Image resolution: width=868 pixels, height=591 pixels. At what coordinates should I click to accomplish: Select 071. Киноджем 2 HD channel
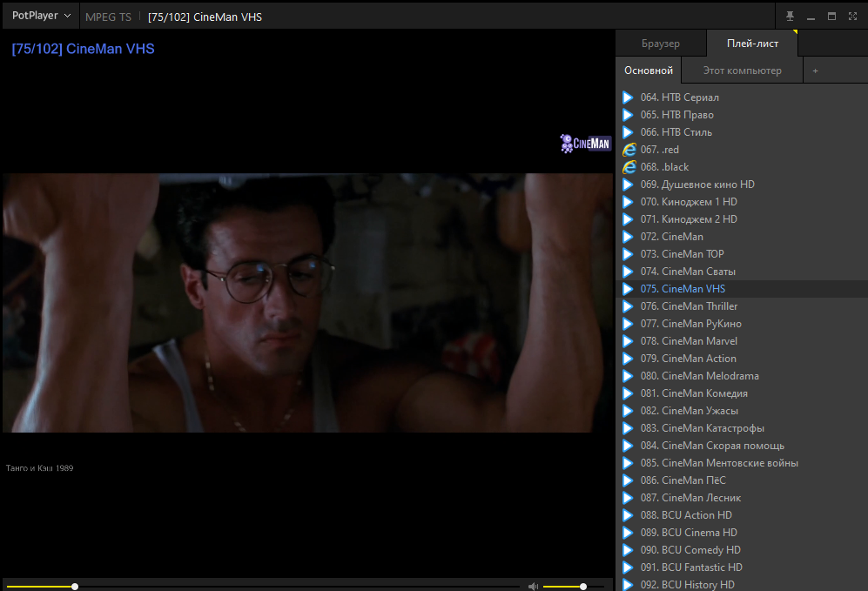click(x=689, y=219)
